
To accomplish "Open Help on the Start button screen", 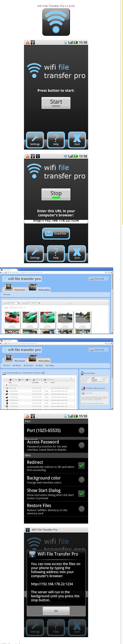I will 56,140.
